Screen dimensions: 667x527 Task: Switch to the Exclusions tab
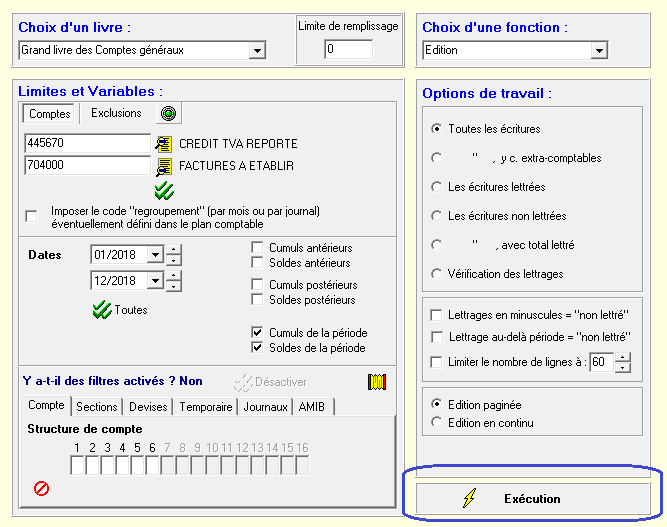tap(116, 114)
